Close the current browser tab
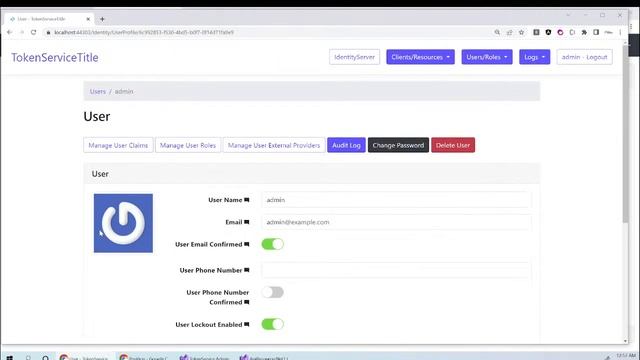640x360 pixels. [88, 19]
